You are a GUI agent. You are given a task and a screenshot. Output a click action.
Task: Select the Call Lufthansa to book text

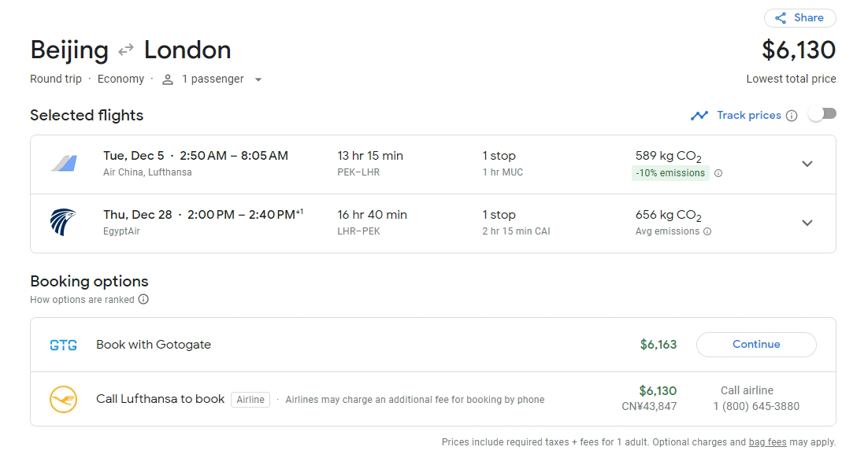point(160,399)
